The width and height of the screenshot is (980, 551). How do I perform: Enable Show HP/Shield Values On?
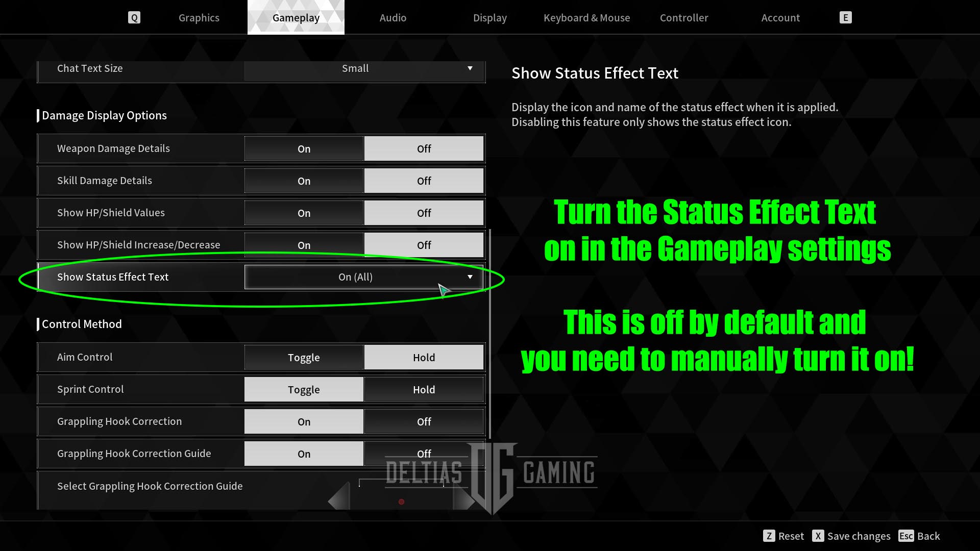tap(304, 213)
